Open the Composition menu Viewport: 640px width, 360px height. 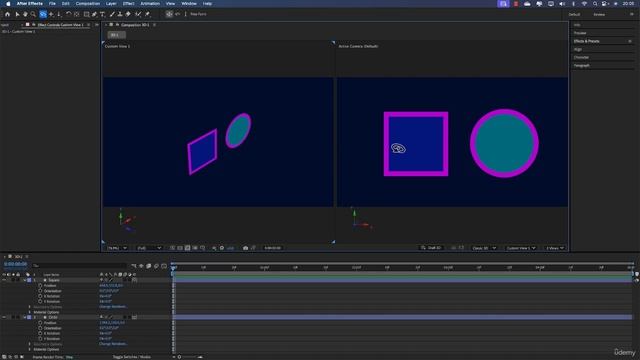[88, 4]
